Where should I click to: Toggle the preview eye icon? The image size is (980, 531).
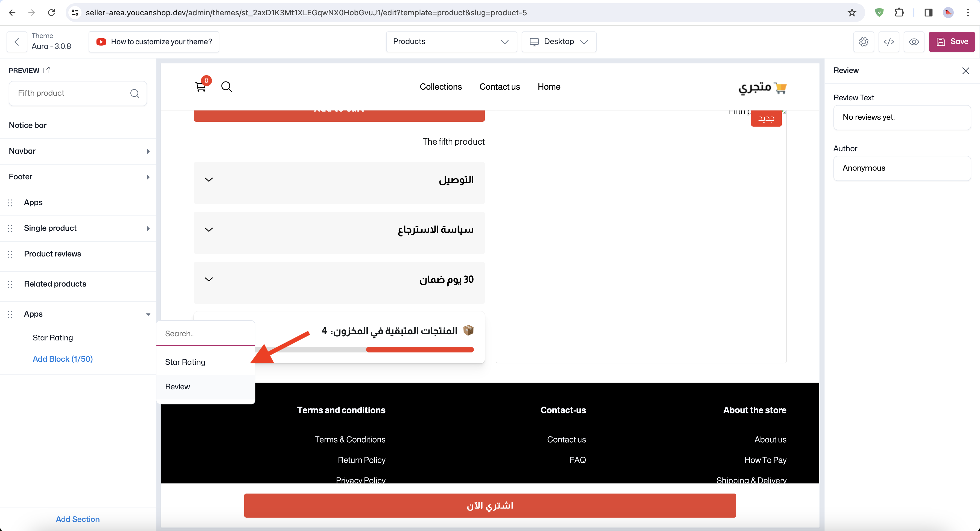click(914, 42)
